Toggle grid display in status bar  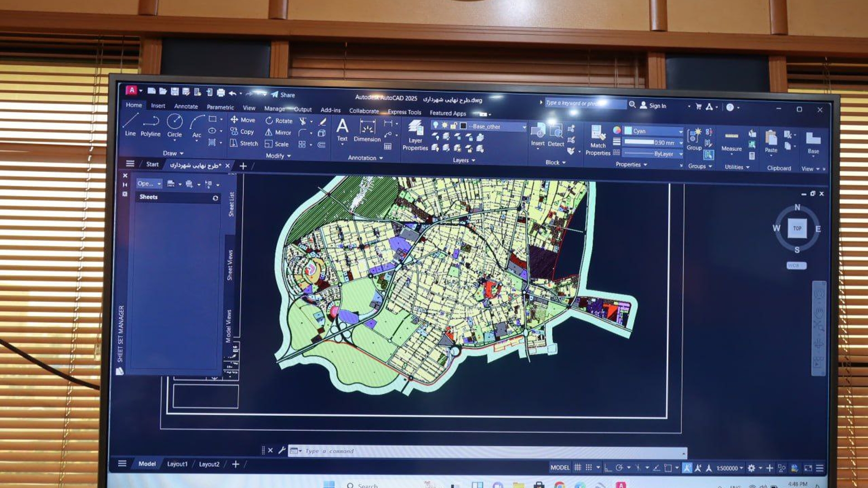click(577, 468)
